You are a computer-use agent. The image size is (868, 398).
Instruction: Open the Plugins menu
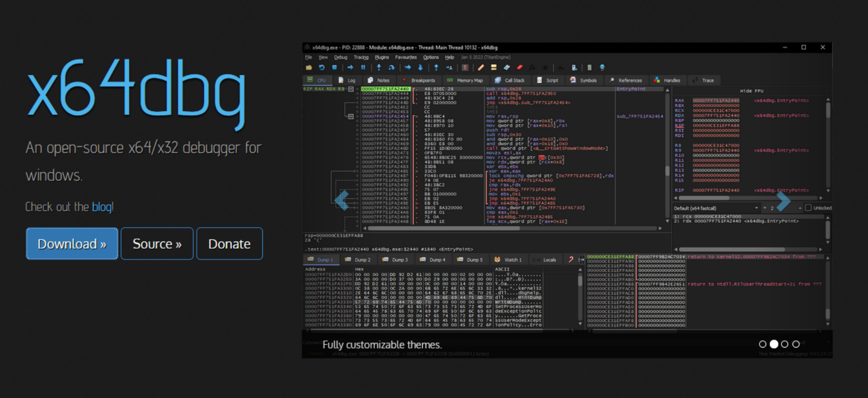[x=382, y=57]
